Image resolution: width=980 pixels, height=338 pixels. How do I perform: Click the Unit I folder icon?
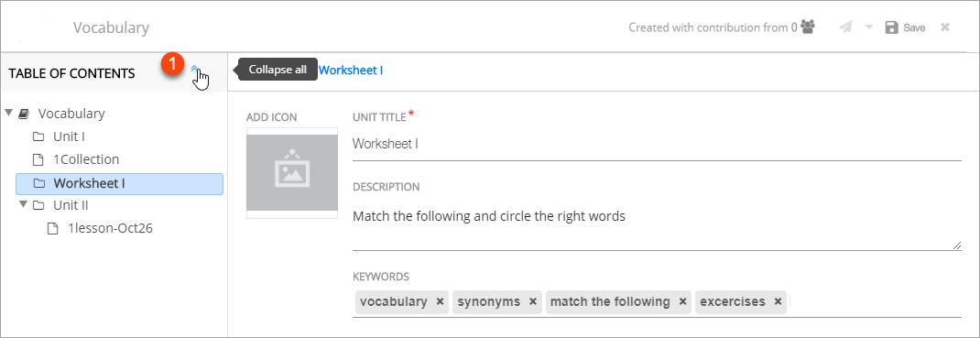tap(38, 136)
